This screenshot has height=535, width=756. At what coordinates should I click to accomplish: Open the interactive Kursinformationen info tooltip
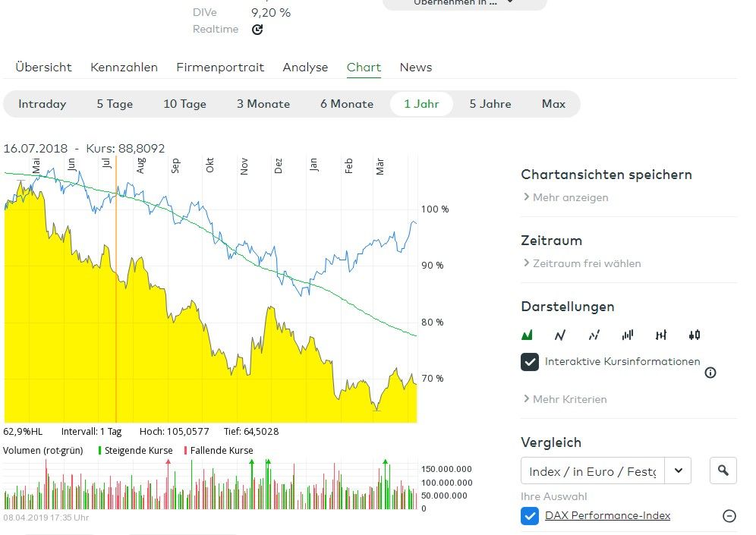pos(711,373)
